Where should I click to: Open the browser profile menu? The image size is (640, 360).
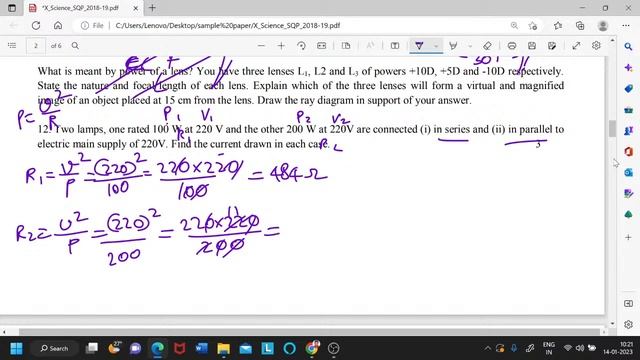point(602,25)
